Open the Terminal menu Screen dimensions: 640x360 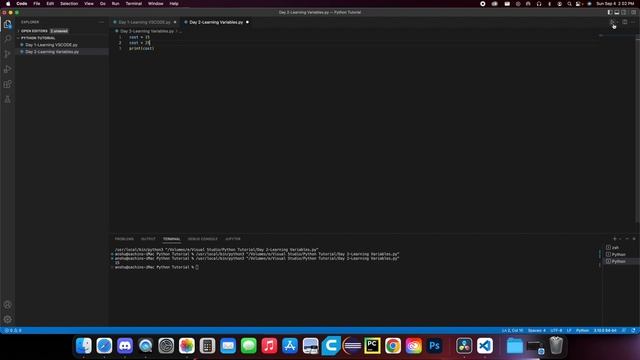pyautogui.click(x=133, y=4)
